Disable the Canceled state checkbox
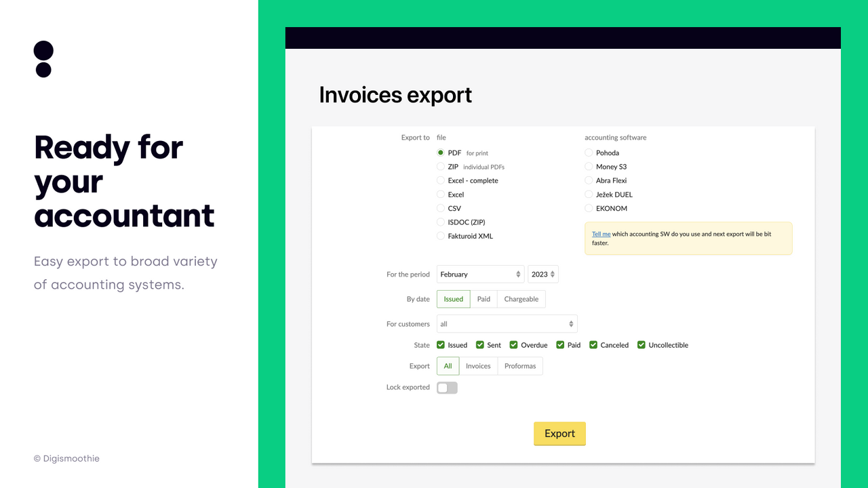The image size is (868, 488). point(593,344)
